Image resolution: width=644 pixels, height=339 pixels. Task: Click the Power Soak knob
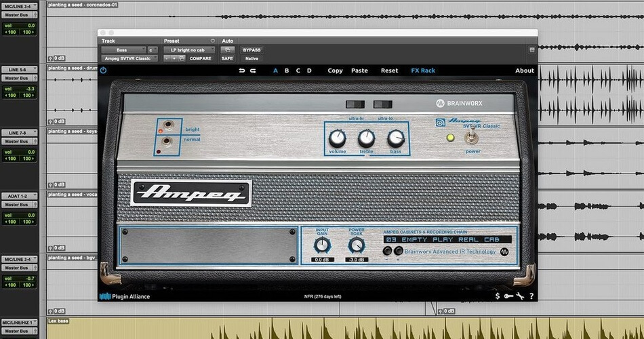(x=356, y=245)
